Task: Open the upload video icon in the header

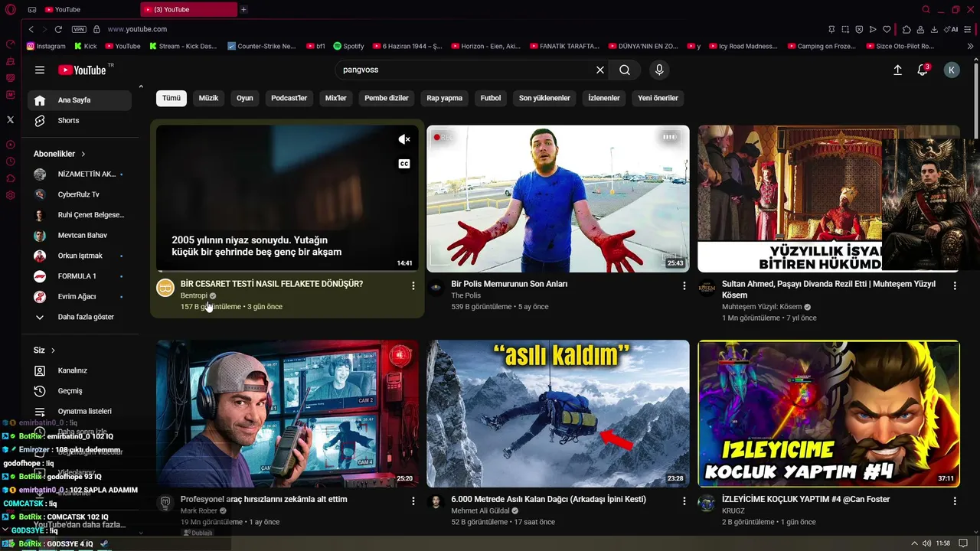Action: coord(897,70)
